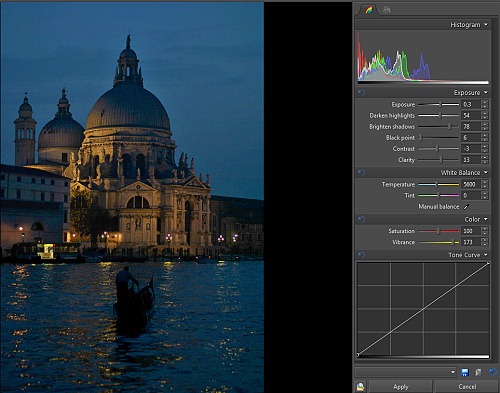
Task: Click the Tint value field 0
Action: pos(471,195)
